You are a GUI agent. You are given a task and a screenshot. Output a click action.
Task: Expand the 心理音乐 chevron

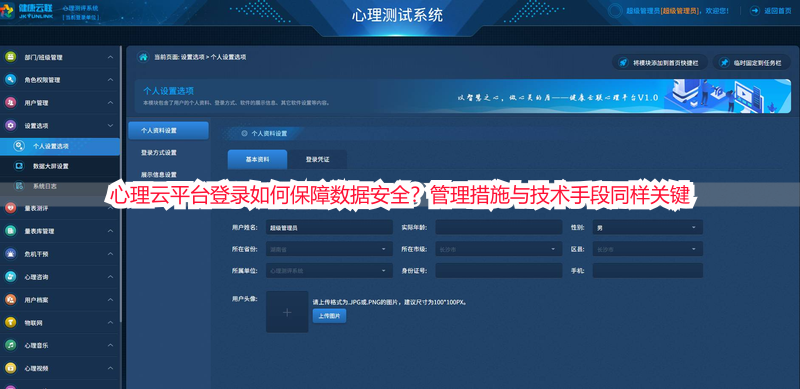click(x=110, y=345)
